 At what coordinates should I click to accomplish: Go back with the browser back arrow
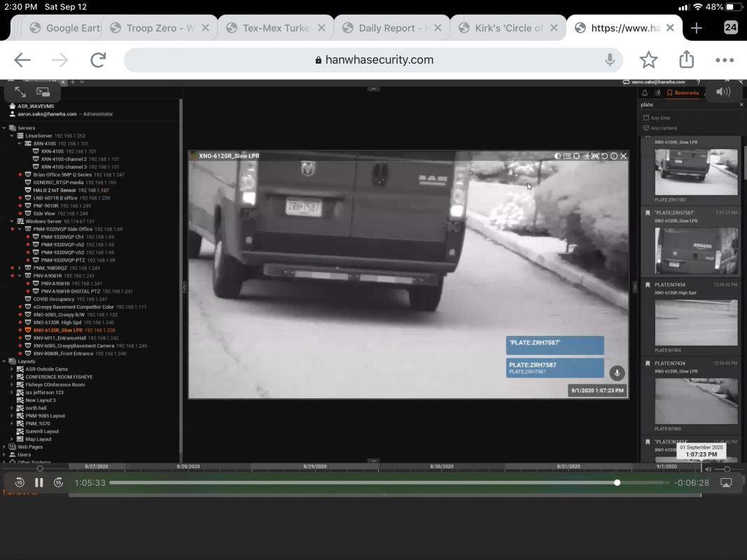click(x=22, y=60)
